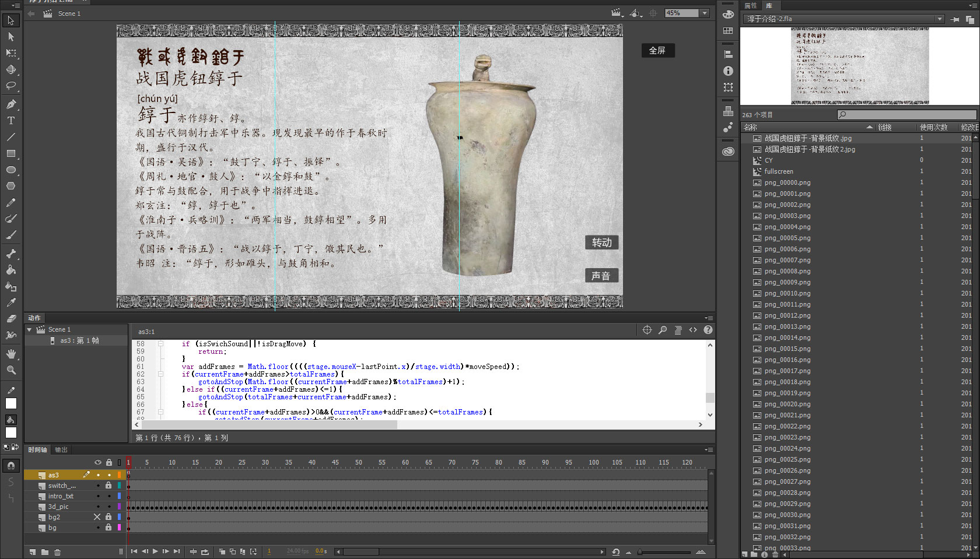Select the Paint Bucket tool
Viewport: 980px width, 559px height.
(x=10, y=270)
